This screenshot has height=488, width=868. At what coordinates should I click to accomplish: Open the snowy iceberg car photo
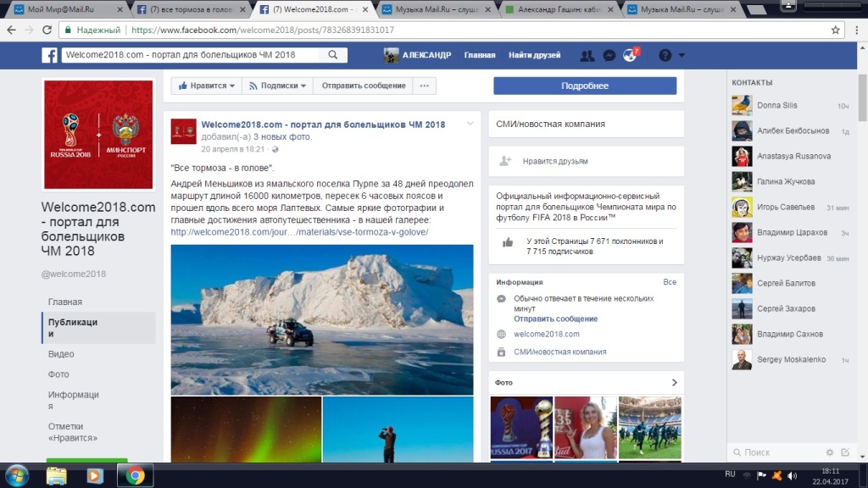321,319
